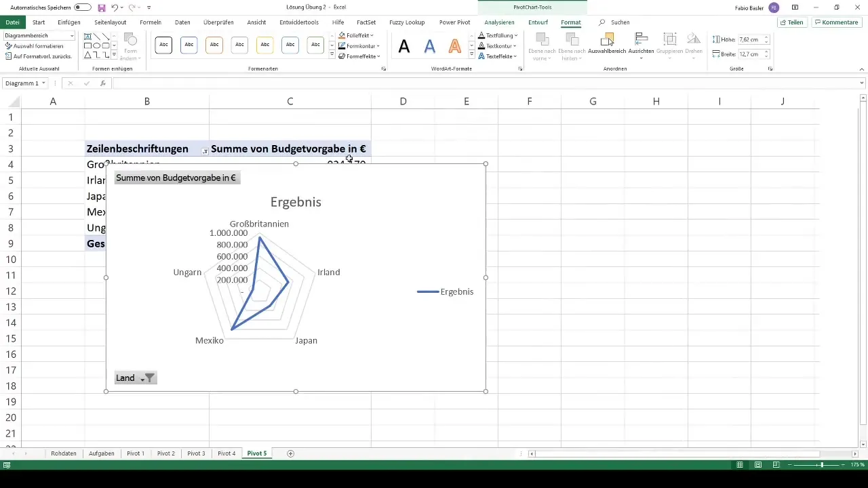
Task: Open the Entwurf PivotChart tab
Action: click(538, 22)
